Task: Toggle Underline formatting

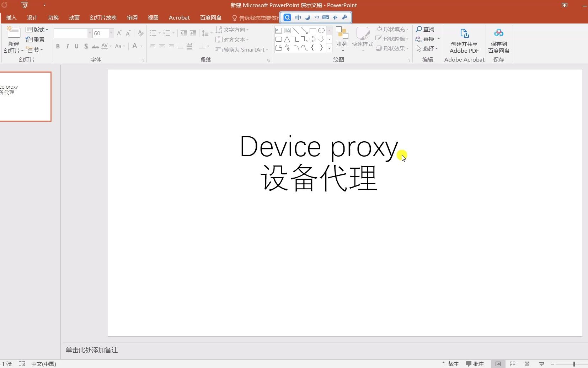Action: click(x=76, y=46)
